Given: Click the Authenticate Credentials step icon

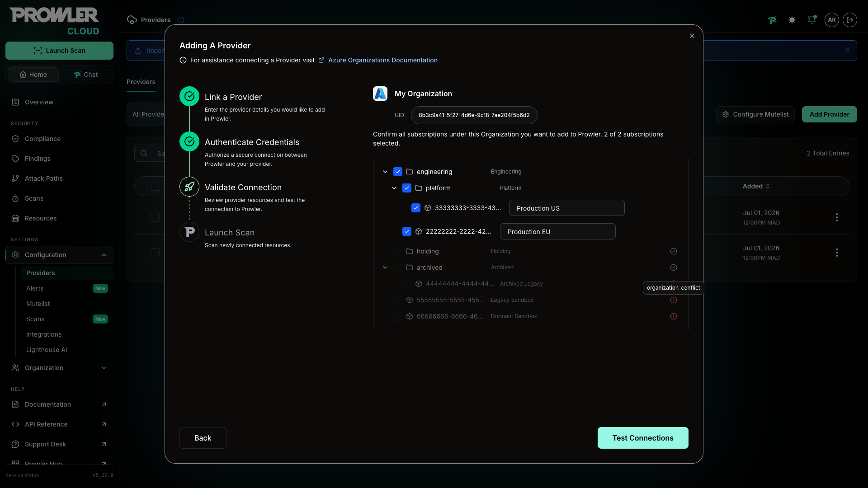Looking at the screenshot, I should 189,141.
